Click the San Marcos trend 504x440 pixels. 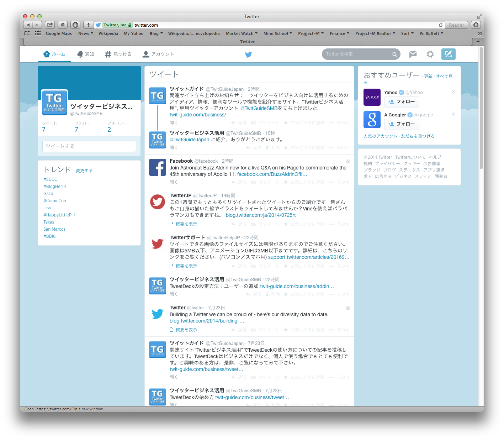[x=54, y=229]
